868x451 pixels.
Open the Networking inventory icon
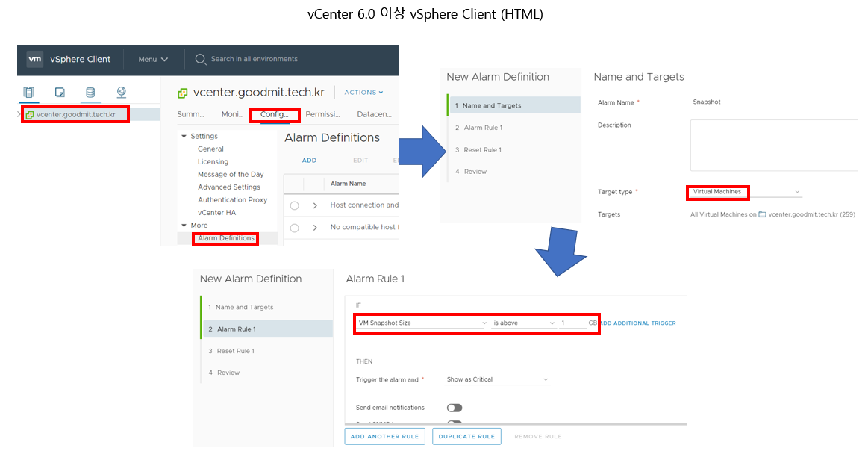[121, 92]
